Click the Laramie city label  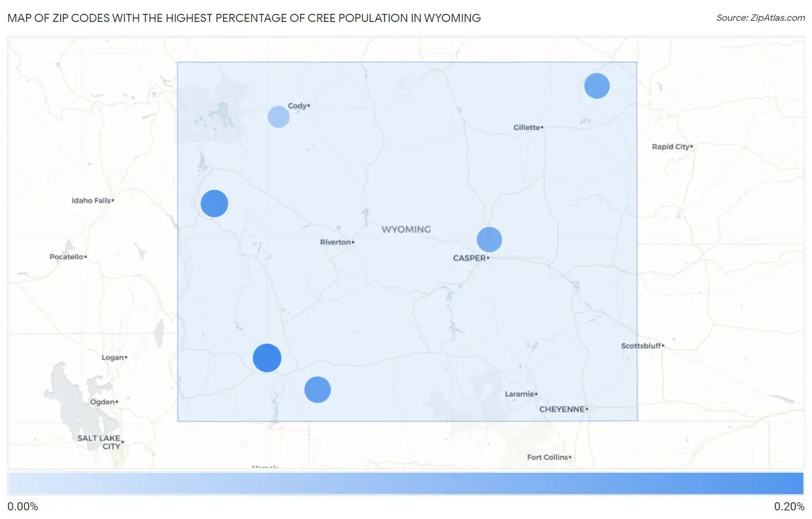point(521,394)
